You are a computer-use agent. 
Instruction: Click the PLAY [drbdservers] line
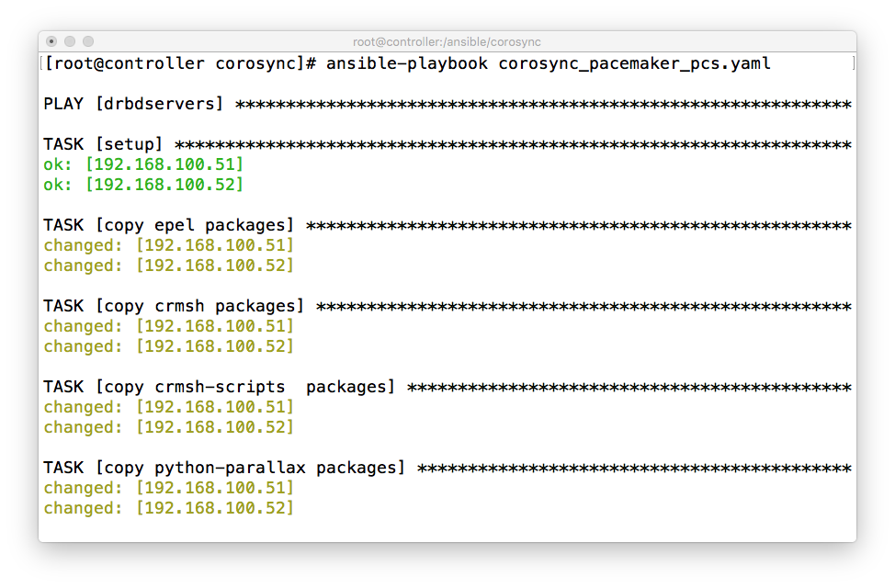447,104
